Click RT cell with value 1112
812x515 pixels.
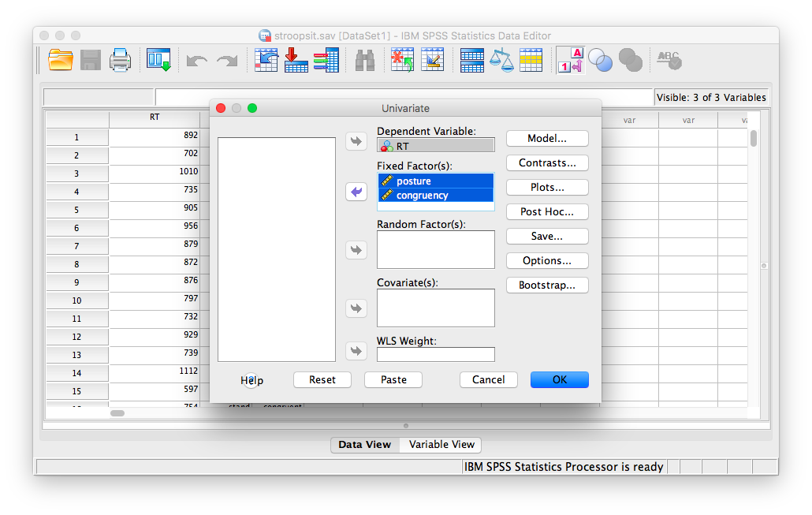[x=155, y=371]
